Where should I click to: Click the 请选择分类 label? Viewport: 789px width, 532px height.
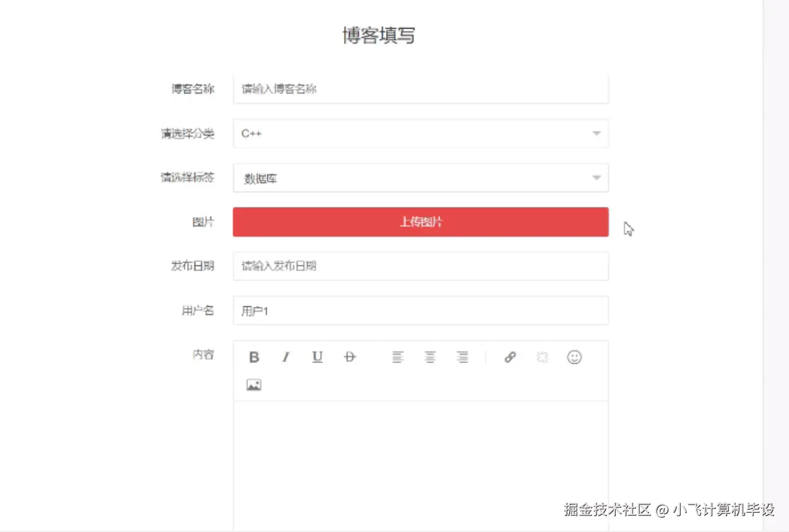pos(187,134)
